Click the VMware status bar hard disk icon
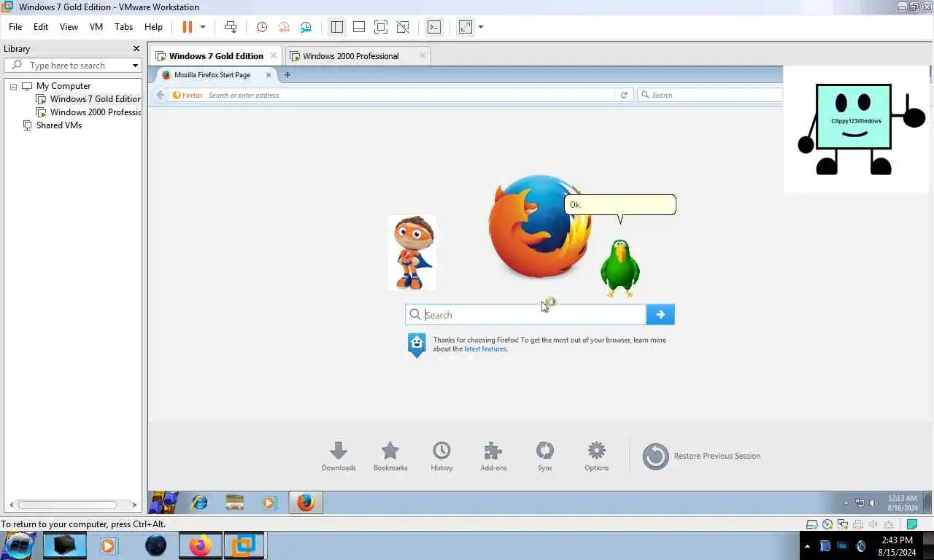The width and height of the screenshot is (934, 560). click(x=811, y=524)
